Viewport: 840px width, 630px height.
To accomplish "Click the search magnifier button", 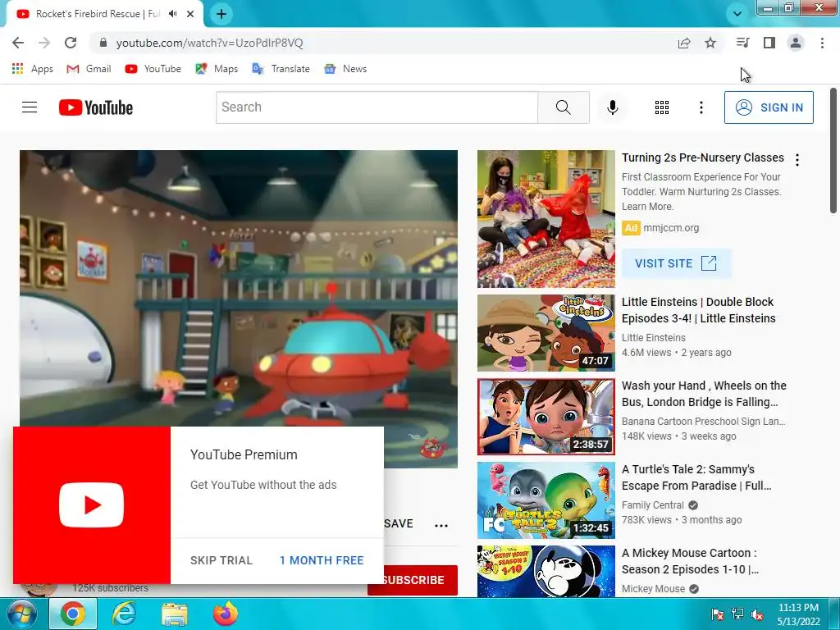I will click(563, 107).
